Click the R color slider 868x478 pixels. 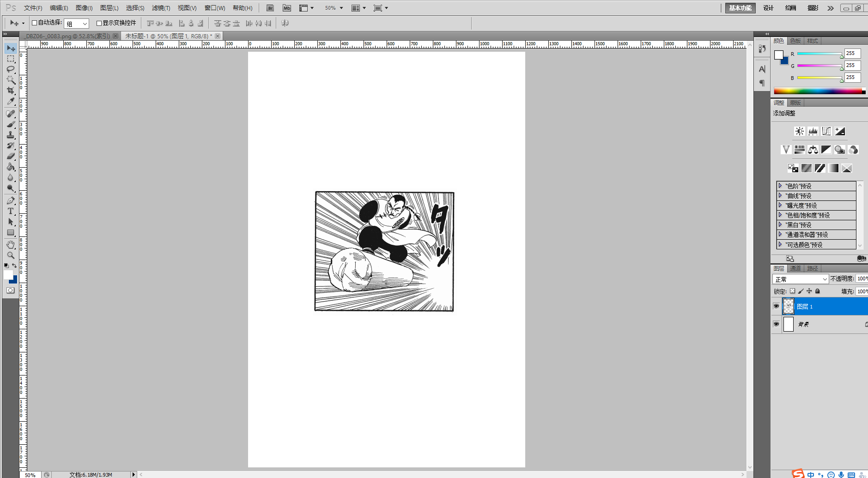820,54
